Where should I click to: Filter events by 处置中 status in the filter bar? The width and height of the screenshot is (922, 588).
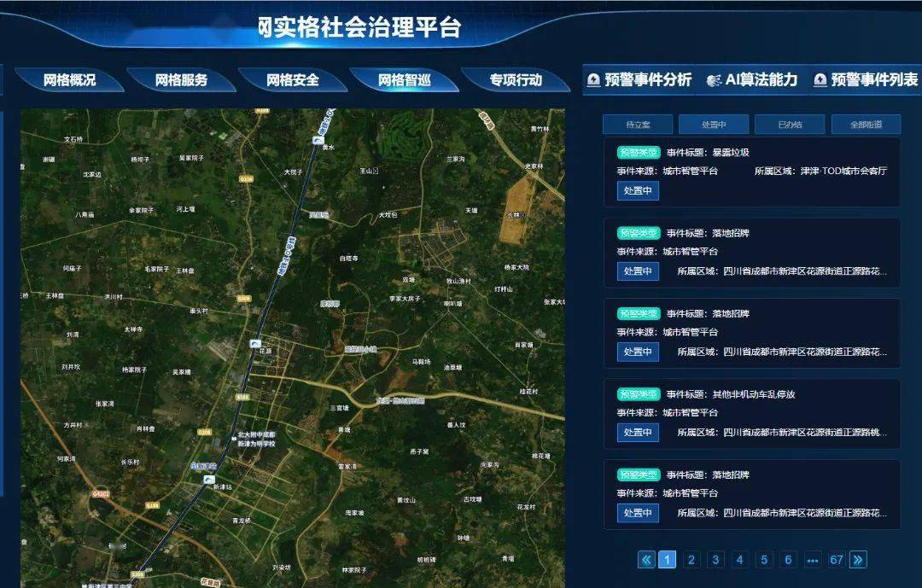point(714,125)
